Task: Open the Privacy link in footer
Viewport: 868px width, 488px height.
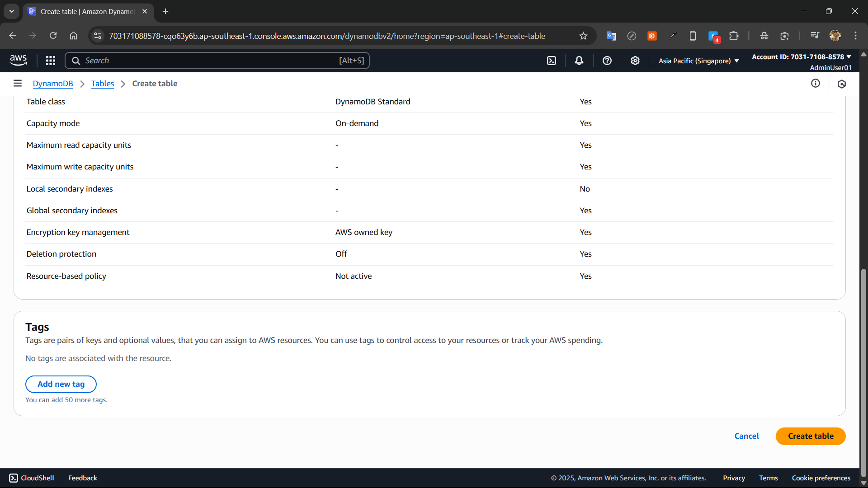Action: (734, 478)
